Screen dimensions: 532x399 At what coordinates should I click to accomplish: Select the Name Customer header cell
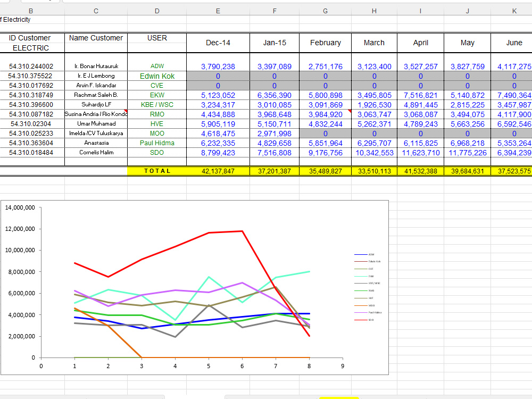coord(96,38)
